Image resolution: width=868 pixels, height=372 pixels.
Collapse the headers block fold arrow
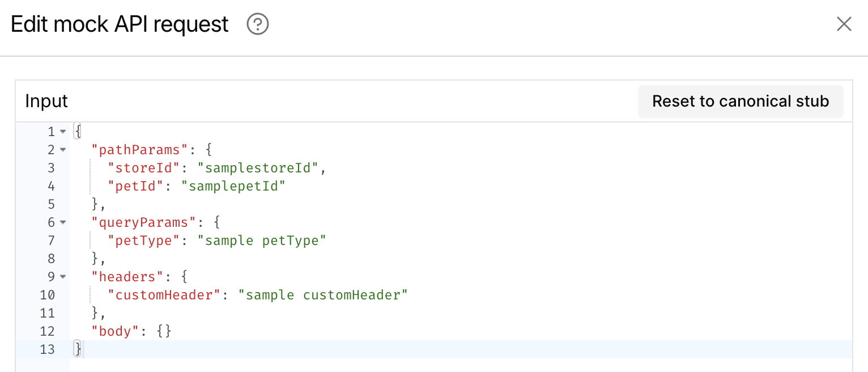point(63,277)
